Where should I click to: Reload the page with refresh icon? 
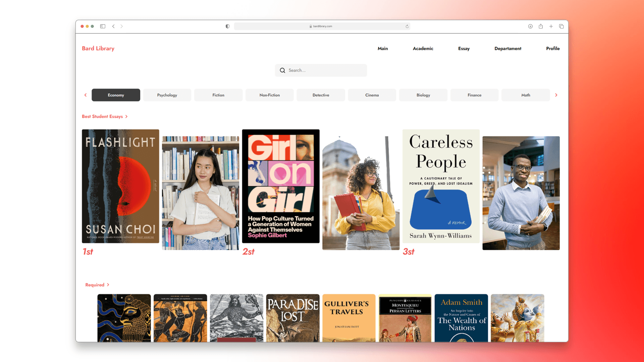pyautogui.click(x=407, y=26)
